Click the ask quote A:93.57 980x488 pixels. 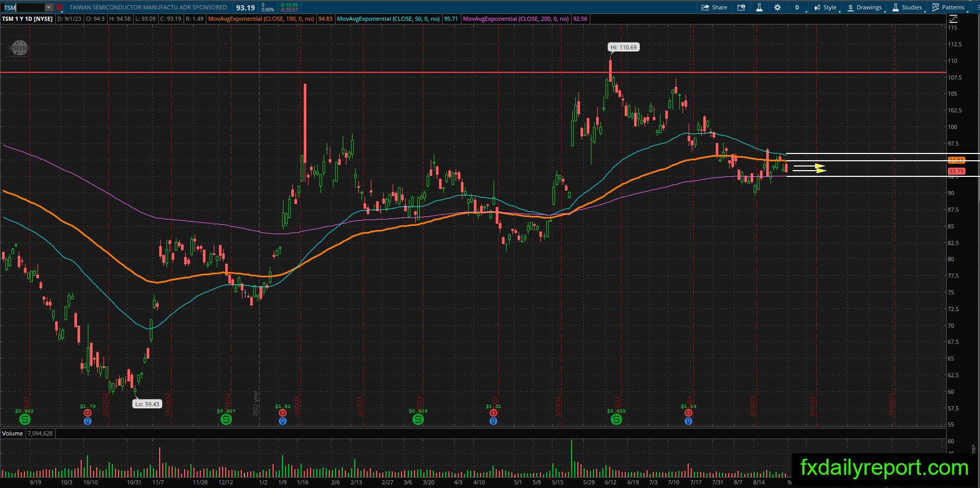[x=289, y=10]
